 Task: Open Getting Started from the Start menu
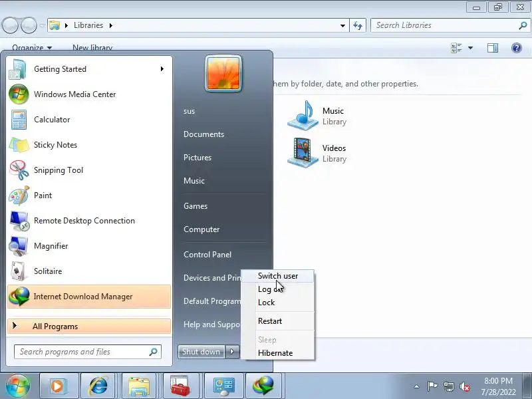tap(89, 69)
